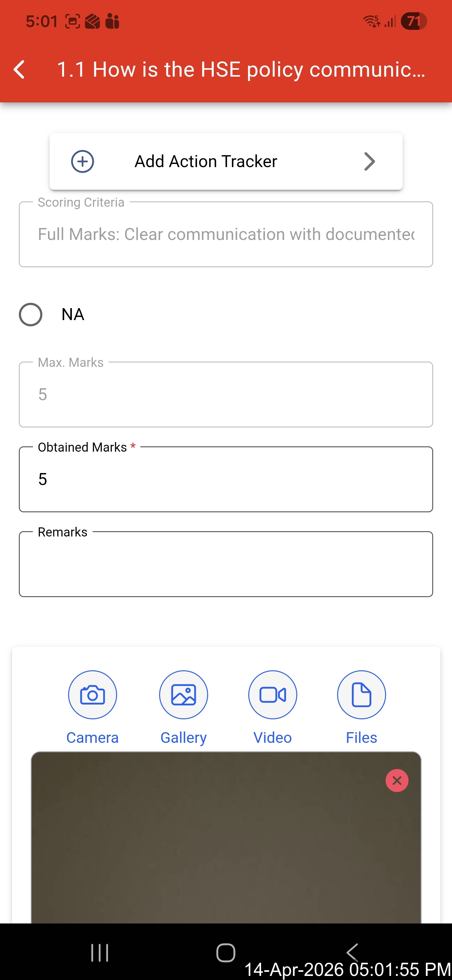Tap the back arrow in the red header
The width and height of the screenshot is (452, 980).
point(19,70)
